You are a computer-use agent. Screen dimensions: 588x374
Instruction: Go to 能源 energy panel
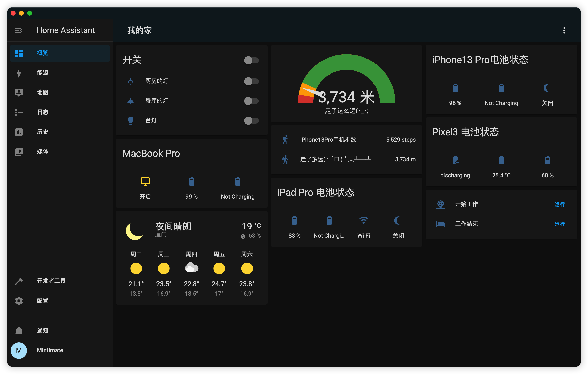[x=60, y=73]
